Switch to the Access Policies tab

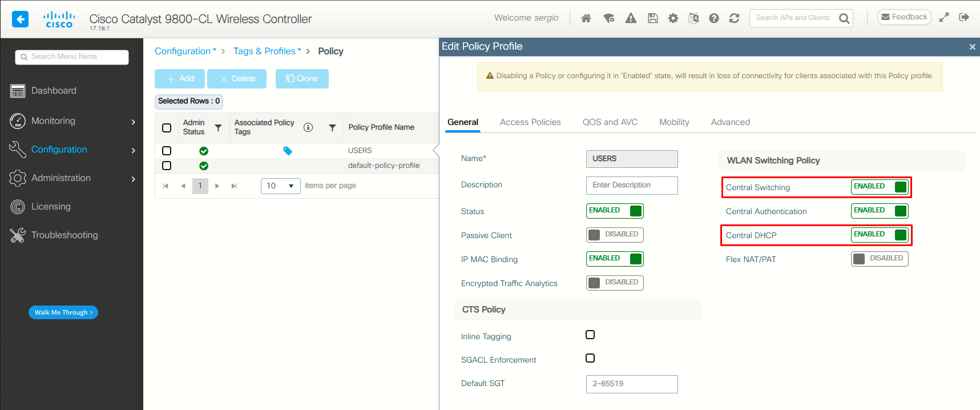click(x=530, y=122)
